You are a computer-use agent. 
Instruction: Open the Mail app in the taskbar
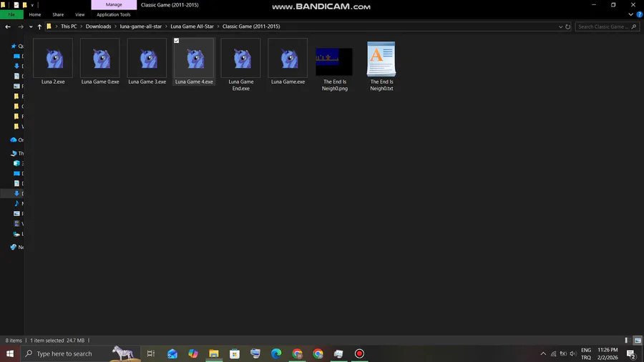click(x=172, y=353)
